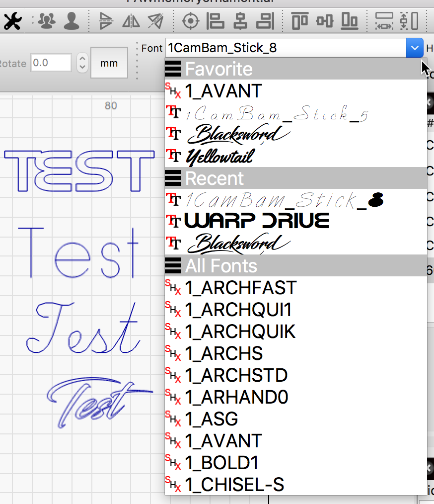Click the center-to-target alignment icon
The width and height of the screenshot is (434, 504).
click(190, 21)
